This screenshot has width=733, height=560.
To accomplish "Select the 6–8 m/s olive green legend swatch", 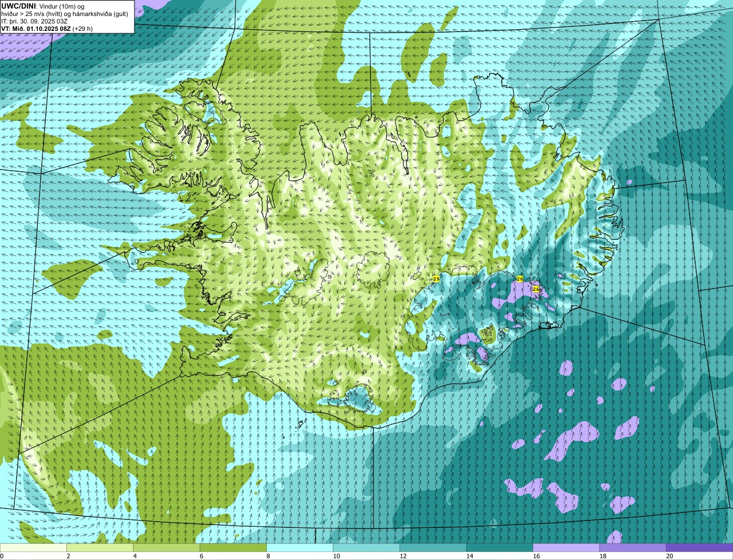I will point(234,547).
